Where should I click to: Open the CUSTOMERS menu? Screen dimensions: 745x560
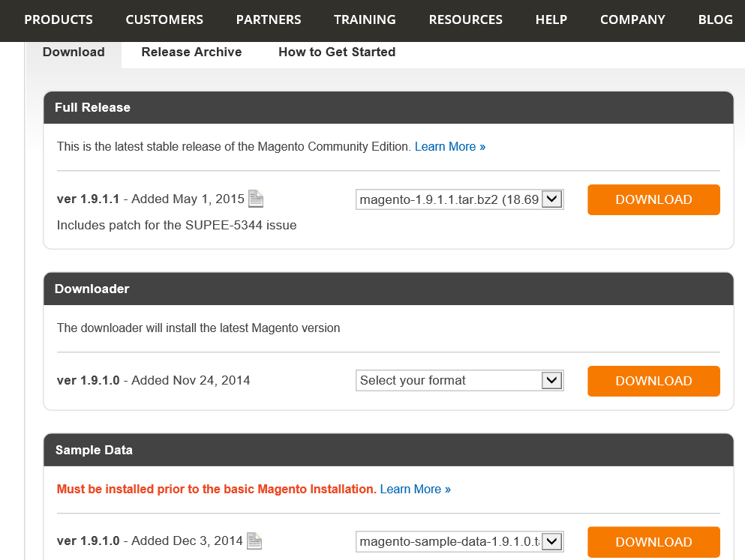point(164,20)
